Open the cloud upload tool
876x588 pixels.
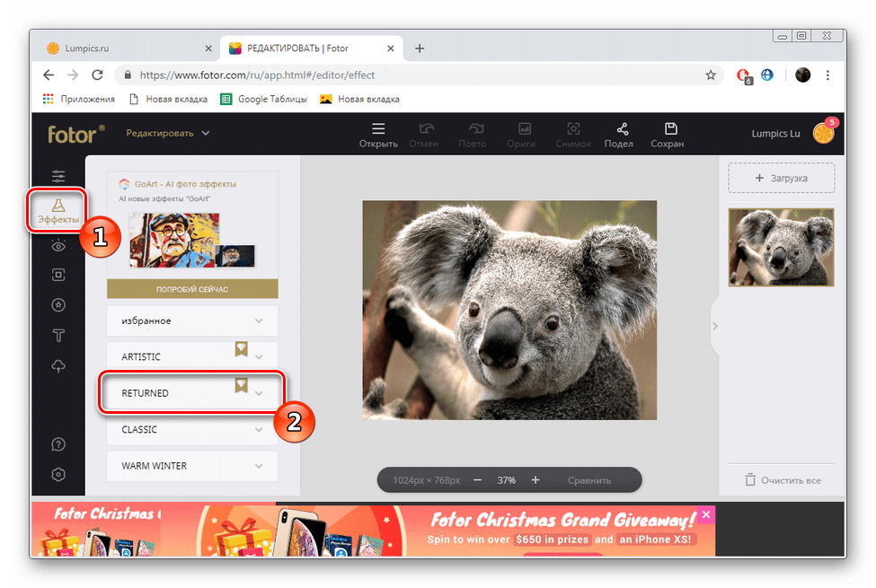58,366
